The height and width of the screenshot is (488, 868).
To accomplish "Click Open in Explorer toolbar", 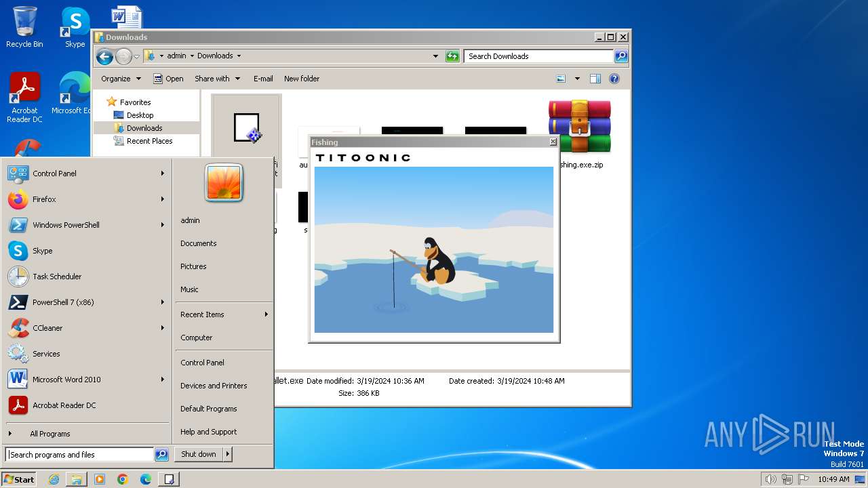I will 168,79.
